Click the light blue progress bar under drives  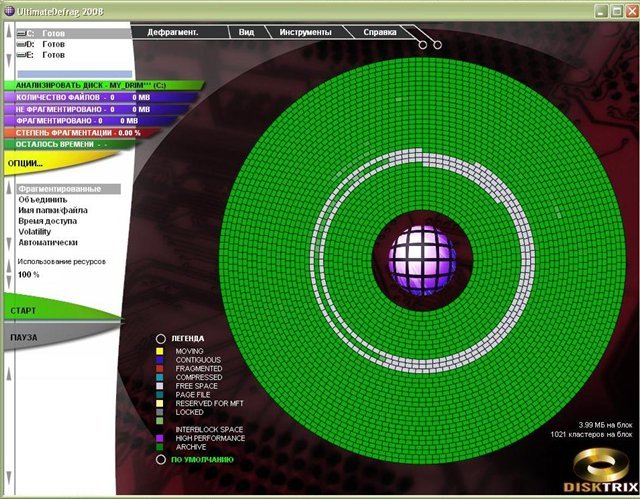pos(75,74)
